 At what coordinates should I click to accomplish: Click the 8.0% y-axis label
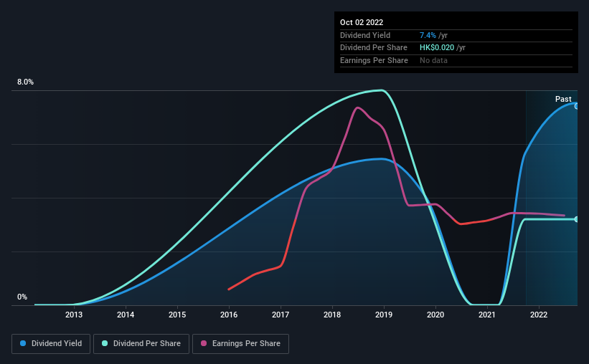pos(25,82)
